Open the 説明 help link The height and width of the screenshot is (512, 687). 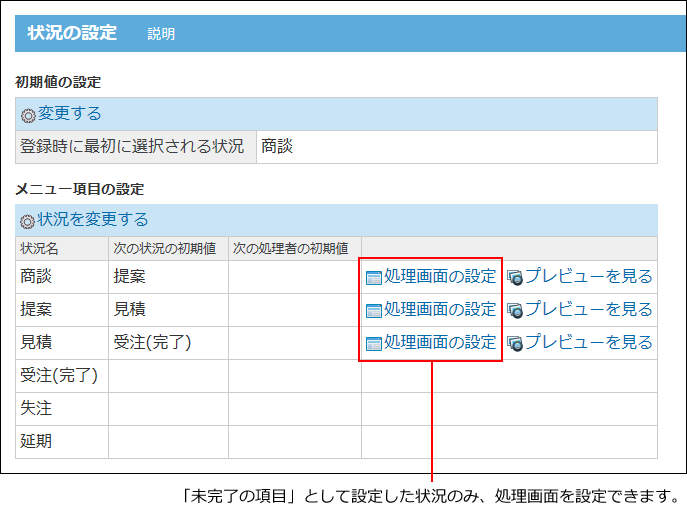161,34
